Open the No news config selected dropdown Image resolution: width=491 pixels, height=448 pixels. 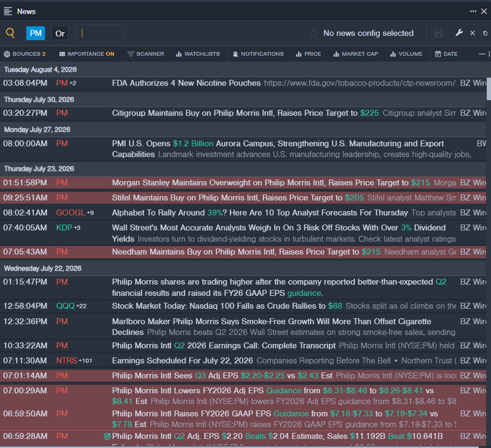pos(368,33)
